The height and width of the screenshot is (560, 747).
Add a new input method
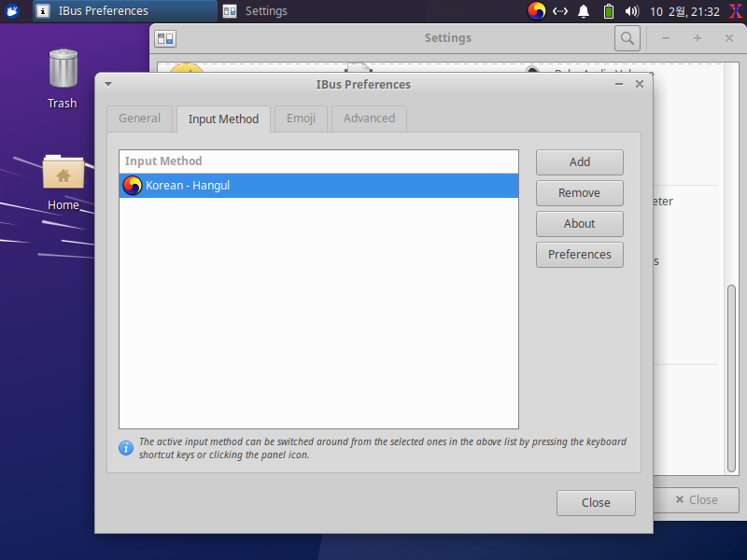(x=579, y=162)
